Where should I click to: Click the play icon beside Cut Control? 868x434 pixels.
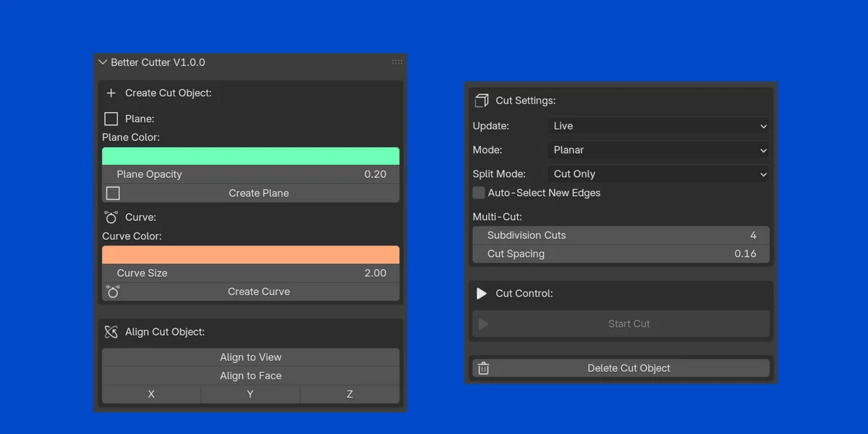click(482, 294)
